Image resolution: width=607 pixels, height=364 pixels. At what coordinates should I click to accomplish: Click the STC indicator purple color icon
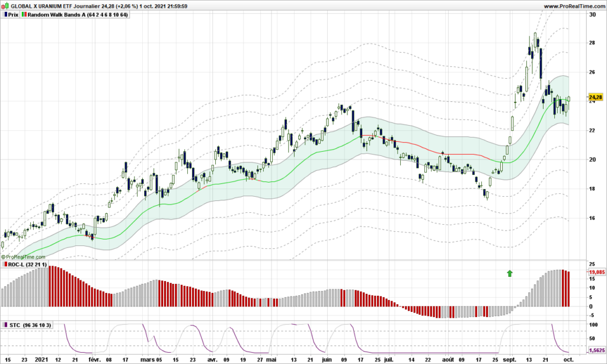pos(5,325)
